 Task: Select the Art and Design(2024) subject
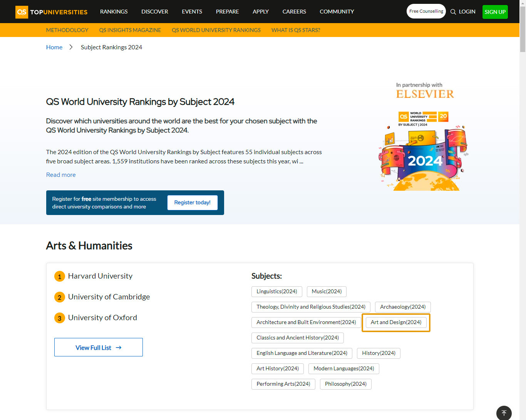click(x=396, y=323)
